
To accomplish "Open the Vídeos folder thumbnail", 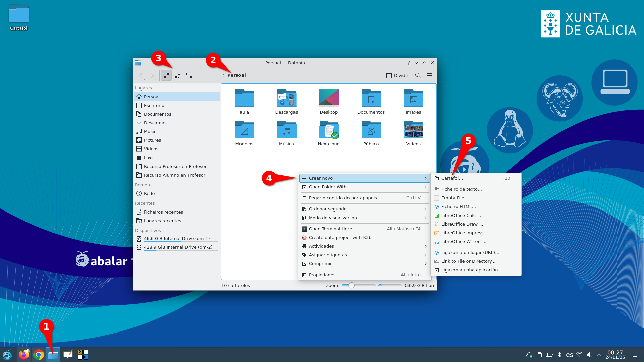I will point(413,133).
